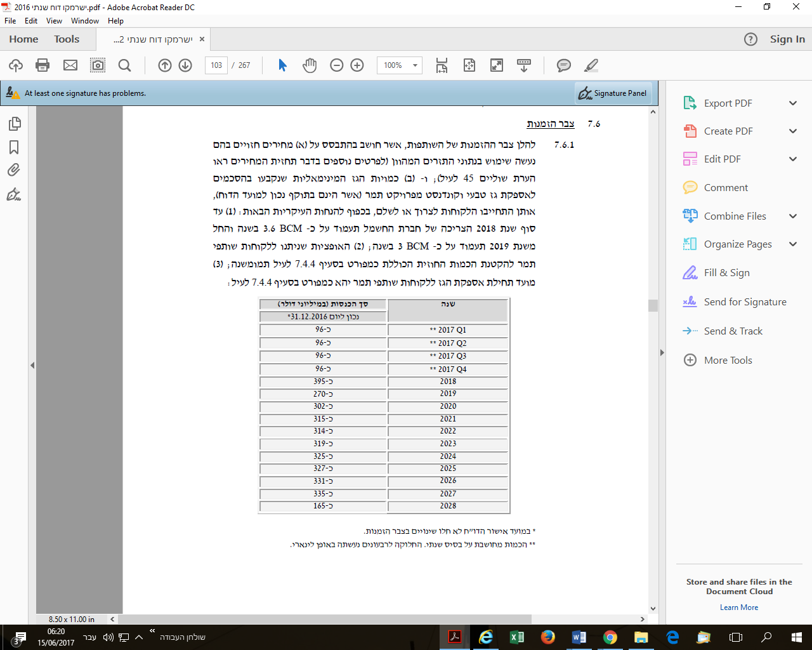Click the Zoom in plus icon
This screenshot has width=812, height=650.
[357, 65]
